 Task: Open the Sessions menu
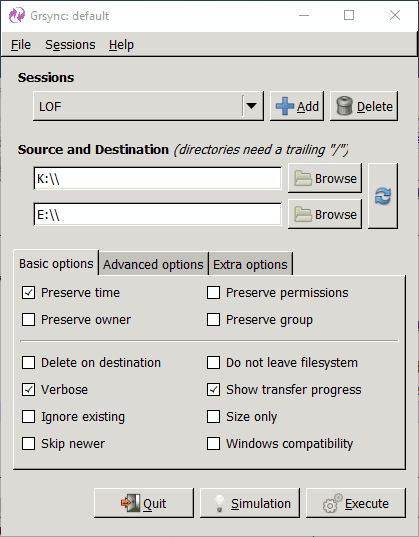[x=70, y=45]
